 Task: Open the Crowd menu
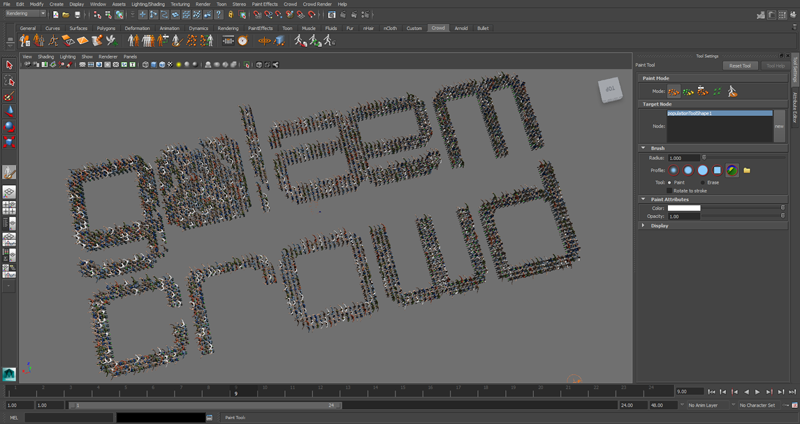click(290, 4)
